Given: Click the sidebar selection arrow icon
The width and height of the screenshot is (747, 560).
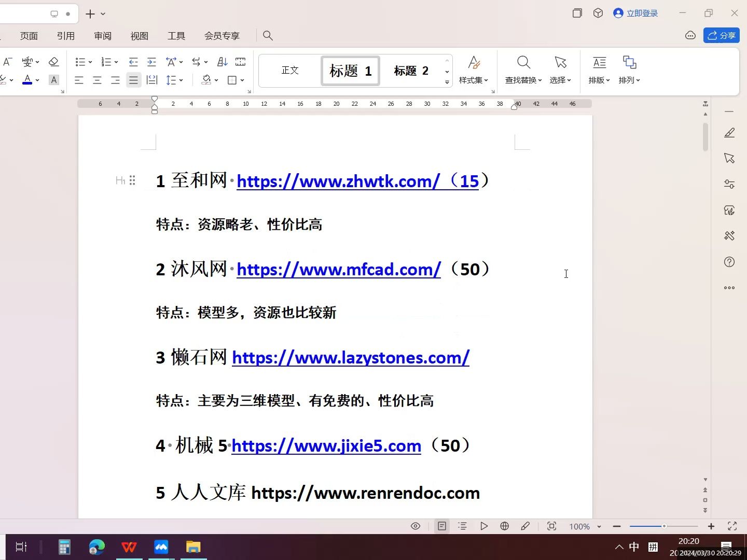Looking at the screenshot, I should 729,158.
